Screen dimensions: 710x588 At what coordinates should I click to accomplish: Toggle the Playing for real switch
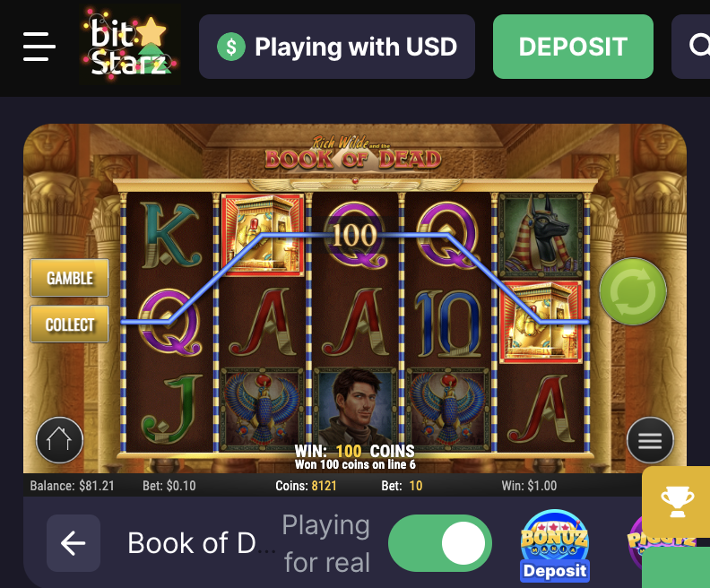point(439,542)
